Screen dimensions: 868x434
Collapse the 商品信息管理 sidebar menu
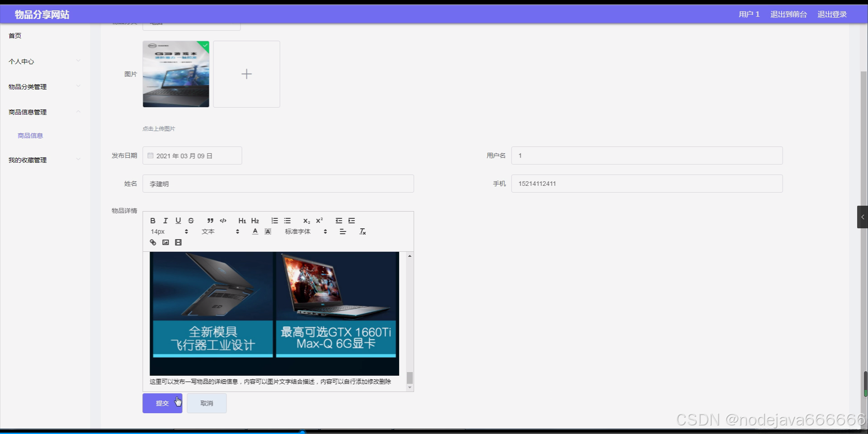tap(45, 112)
